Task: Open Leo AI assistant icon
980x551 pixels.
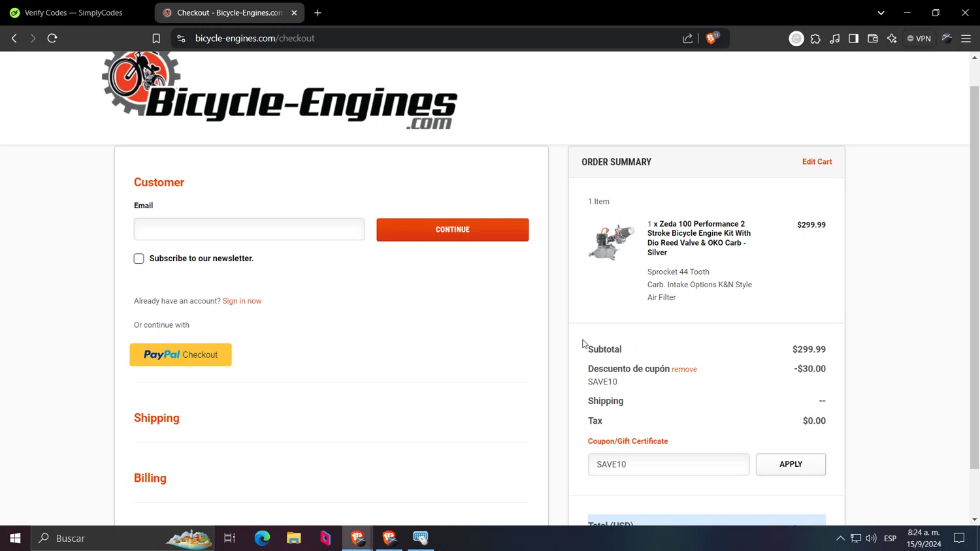Action: (x=892, y=39)
